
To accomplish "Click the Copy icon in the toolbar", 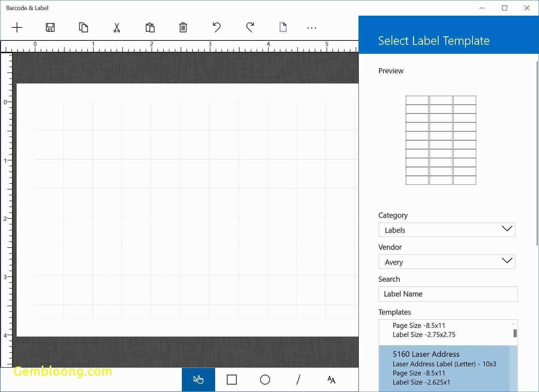I will [x=84, y=28].
